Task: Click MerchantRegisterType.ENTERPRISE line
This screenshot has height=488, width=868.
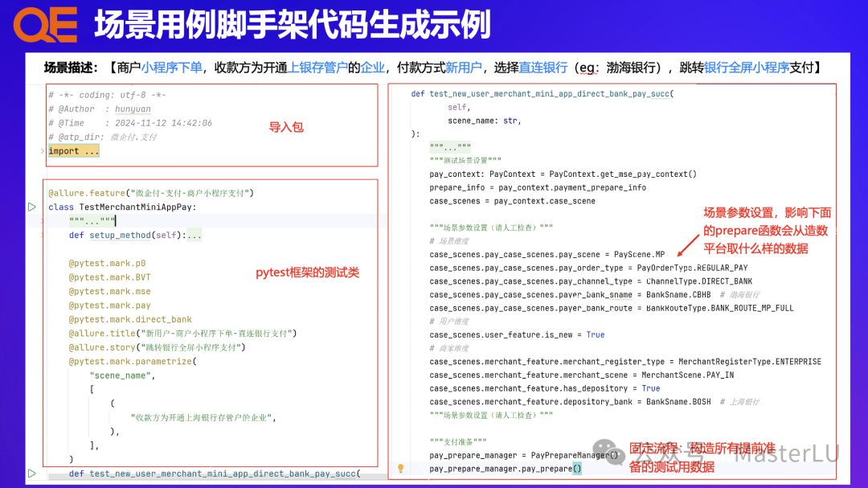Action: [x=625, y=361]
